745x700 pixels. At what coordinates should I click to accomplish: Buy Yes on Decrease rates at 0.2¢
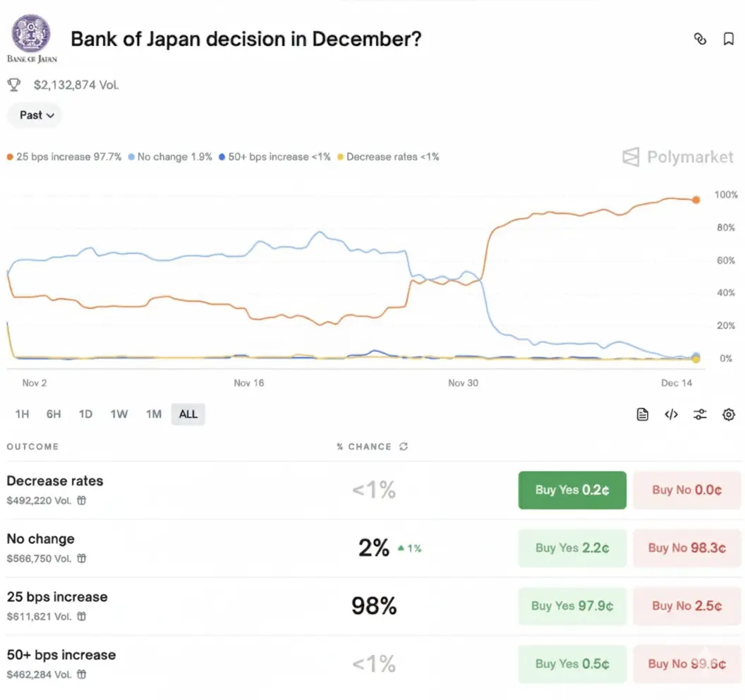pos(572,490)
